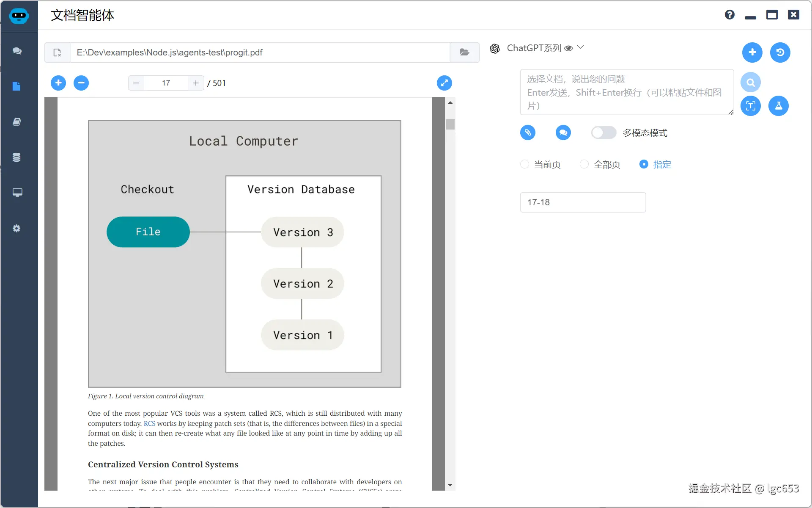Select the 全部页 radio option
The width and height of the screenshot is (812, 508).
click(584, 164)
